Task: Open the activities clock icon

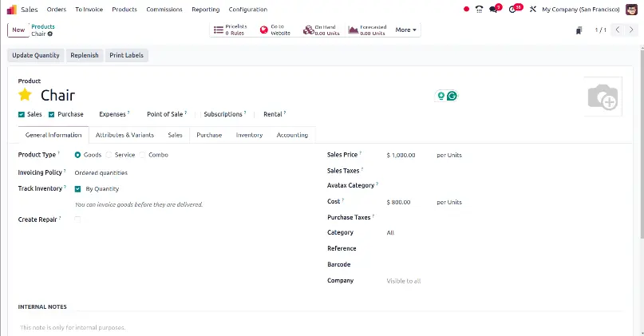Action: point(512,9)
